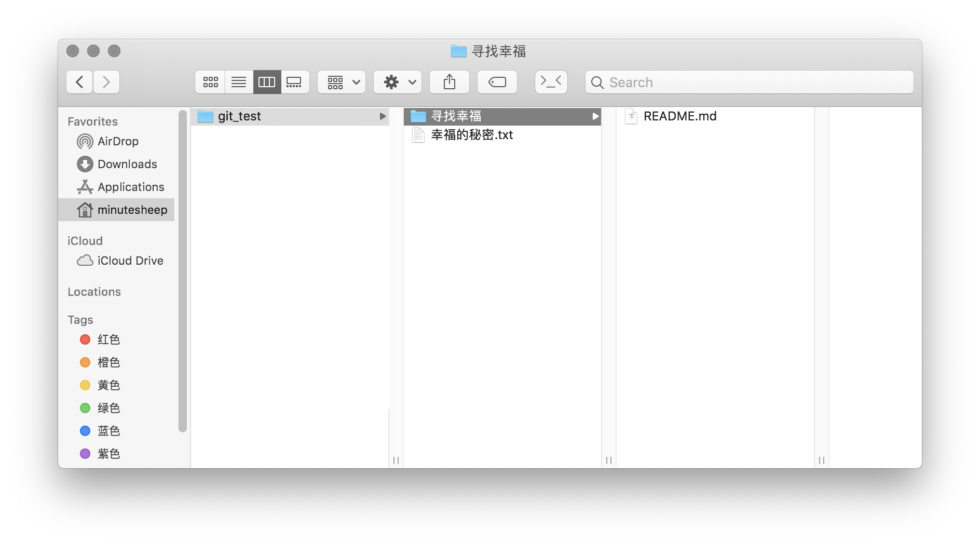Click the back navigation arrow
This screenshot has height=545, width=980.
click(x=79, y=82)
